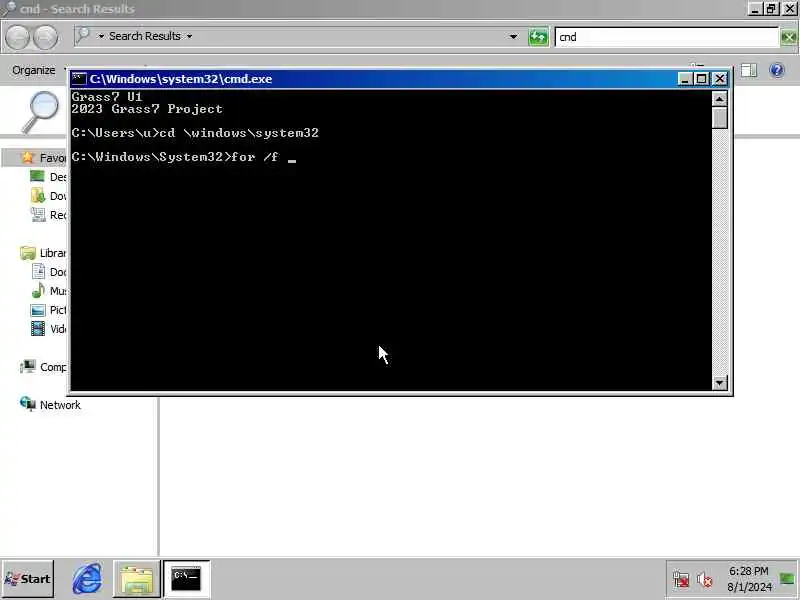Switch to the cmd taskbar button

[186, 579]
